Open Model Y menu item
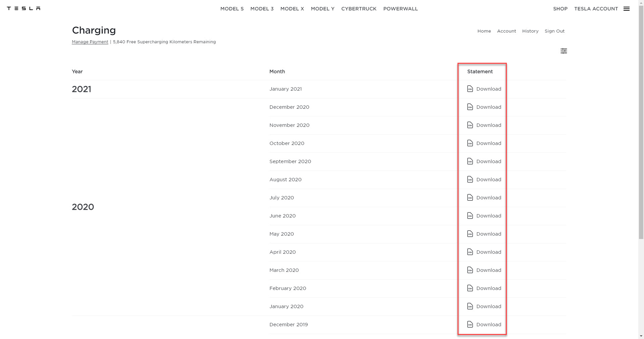Viewport: 644px width, 339px height. pyautogui.click(x=323, y=9)
